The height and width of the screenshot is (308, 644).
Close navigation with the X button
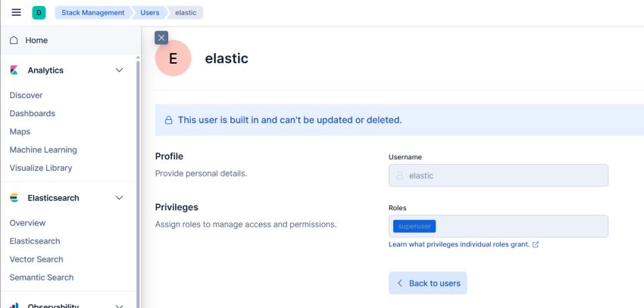(x=161, y=38)
